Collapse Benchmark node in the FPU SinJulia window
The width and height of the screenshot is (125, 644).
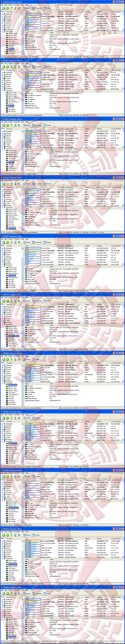click(2, 207)
